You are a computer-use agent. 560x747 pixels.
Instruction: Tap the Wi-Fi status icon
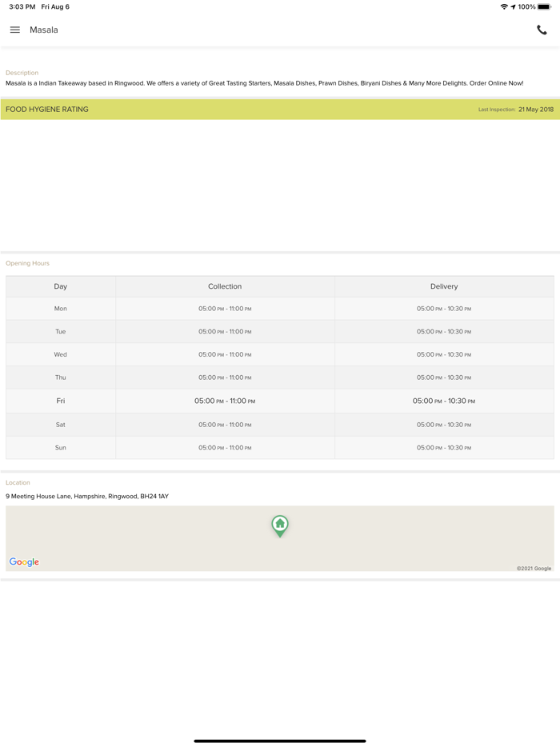point(504,6)
